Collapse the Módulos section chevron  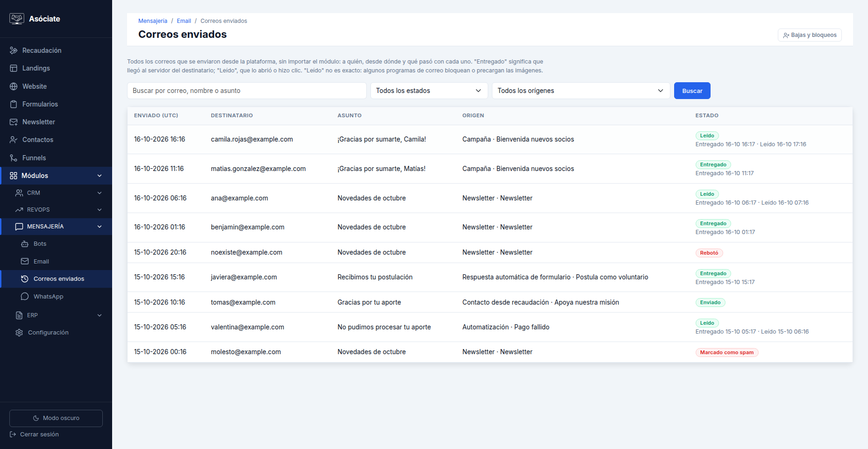point(100,176)
